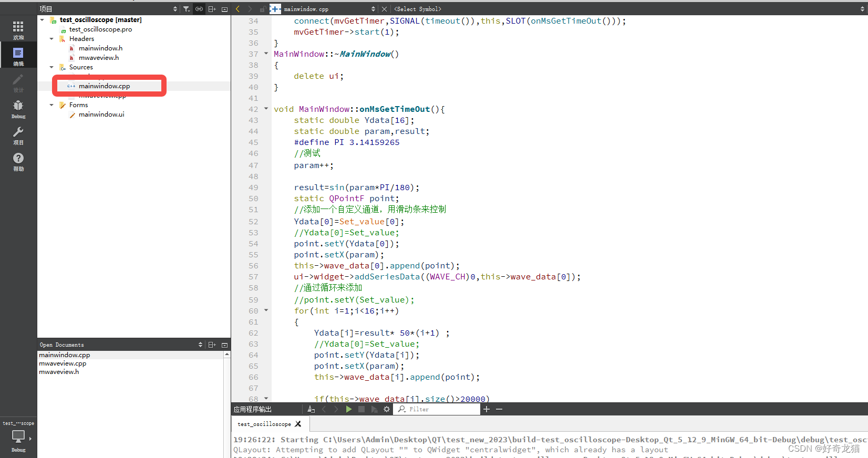This screenshot has width=868, height=458.
Task: Fold the ~MainWindow destructor at line 37
Action: click(x=266, y=54)
